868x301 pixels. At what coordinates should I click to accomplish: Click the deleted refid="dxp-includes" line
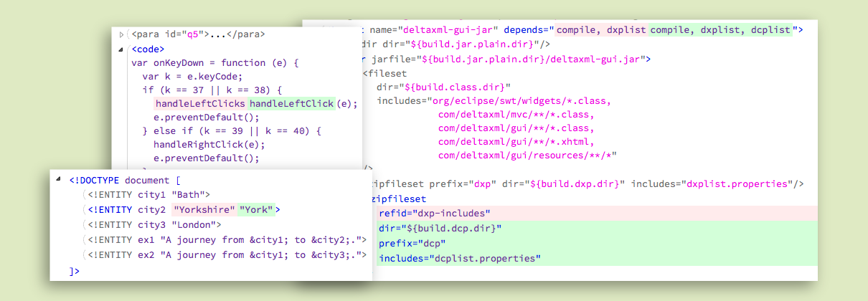coord(435,214)
